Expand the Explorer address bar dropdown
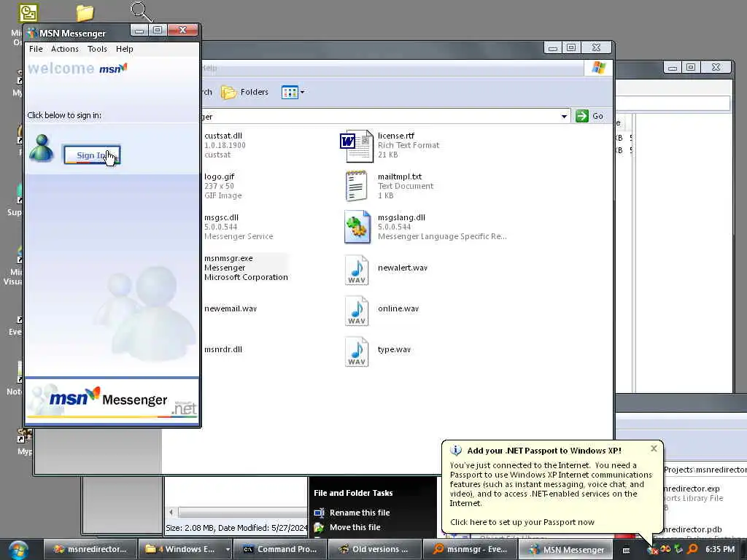747x560 pixels. click(564, 116)
